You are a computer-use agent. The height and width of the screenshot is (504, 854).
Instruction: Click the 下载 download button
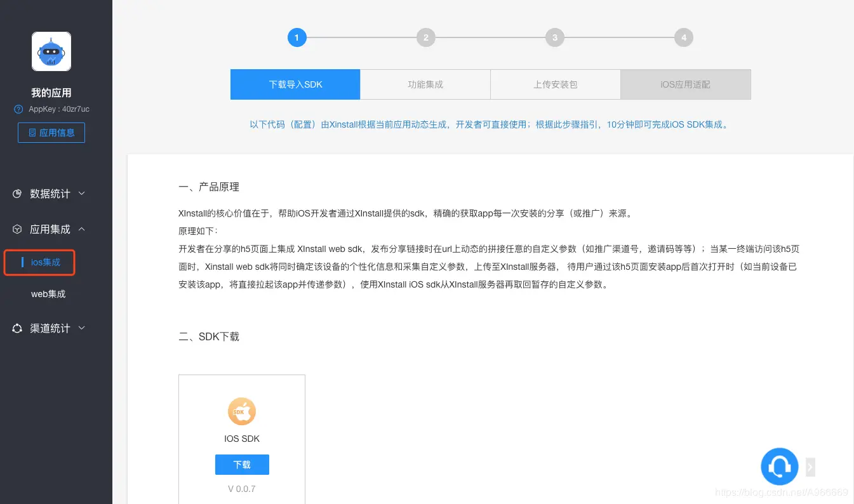click(242, 465)
